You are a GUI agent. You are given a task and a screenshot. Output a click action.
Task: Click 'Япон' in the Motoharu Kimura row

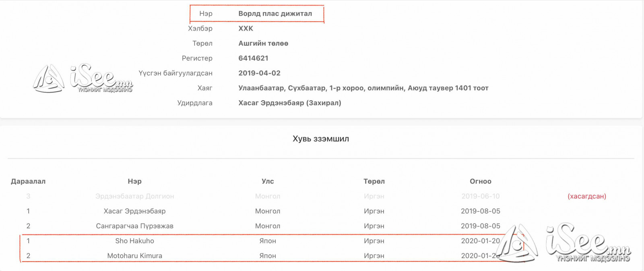tap(268, 256)
